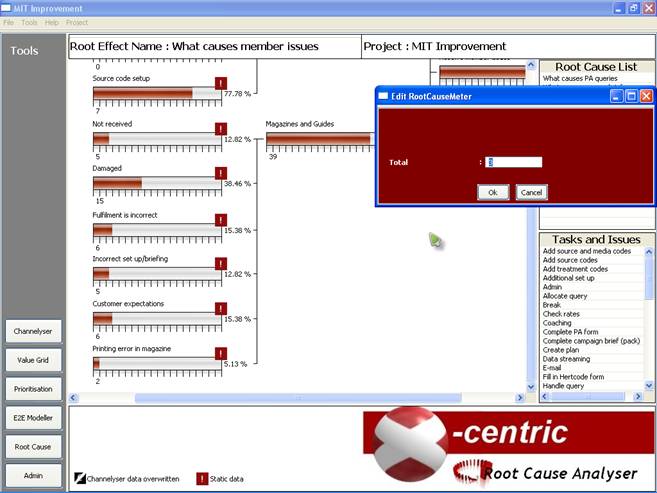Image resolution: width=657 pixels, height=493 pixels.
Task: Open the Channelyser tool
Action: tap(32, 330)
